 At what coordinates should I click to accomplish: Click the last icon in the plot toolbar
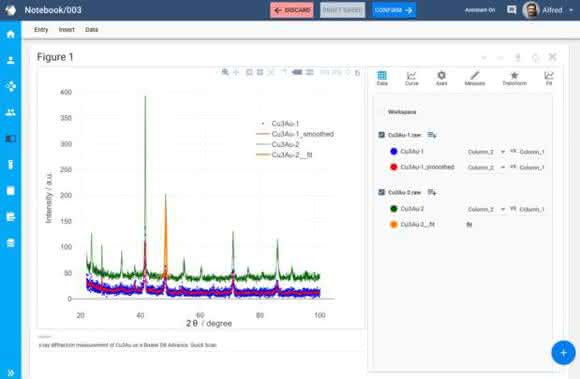pyautogui.click(x=357, y=72)
